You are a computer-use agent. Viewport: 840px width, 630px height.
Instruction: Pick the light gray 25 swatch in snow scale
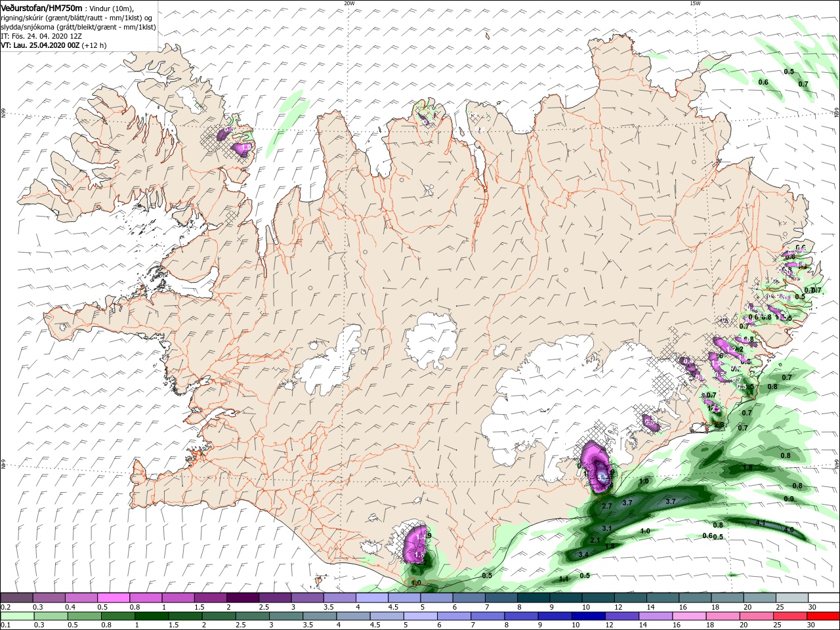click(x=791, y=597)
